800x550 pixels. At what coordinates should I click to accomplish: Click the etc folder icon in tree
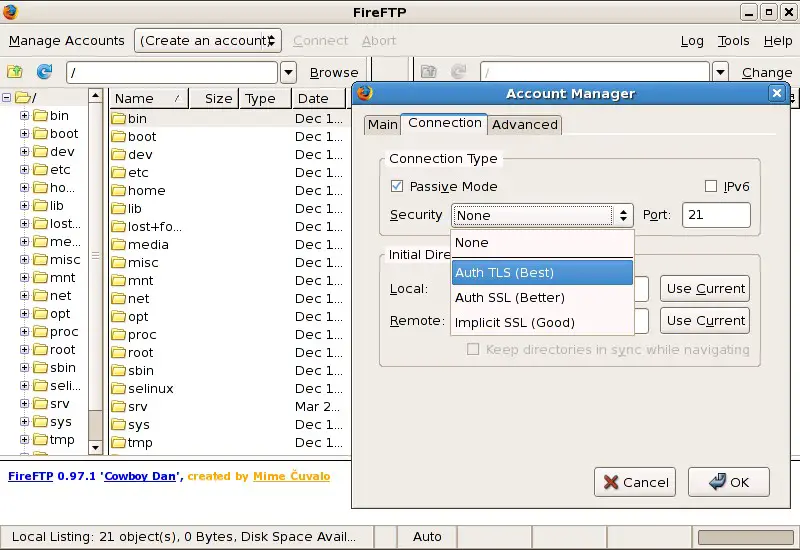(40, 169)
